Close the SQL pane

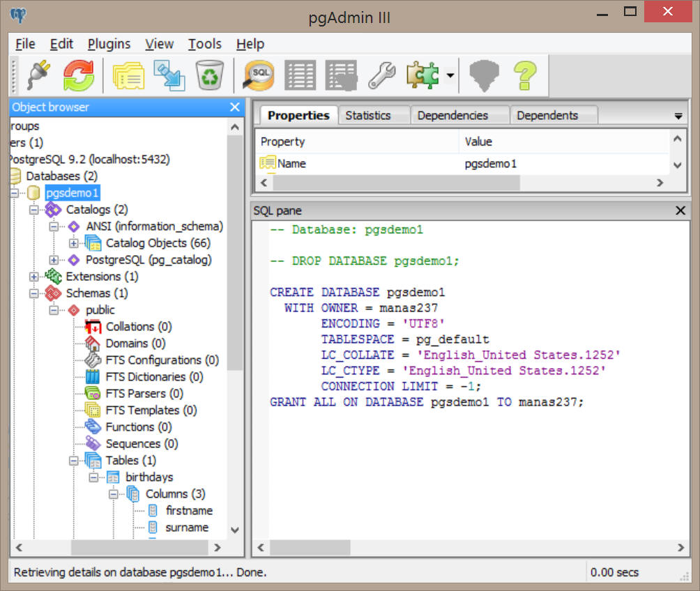pos(680,210)
